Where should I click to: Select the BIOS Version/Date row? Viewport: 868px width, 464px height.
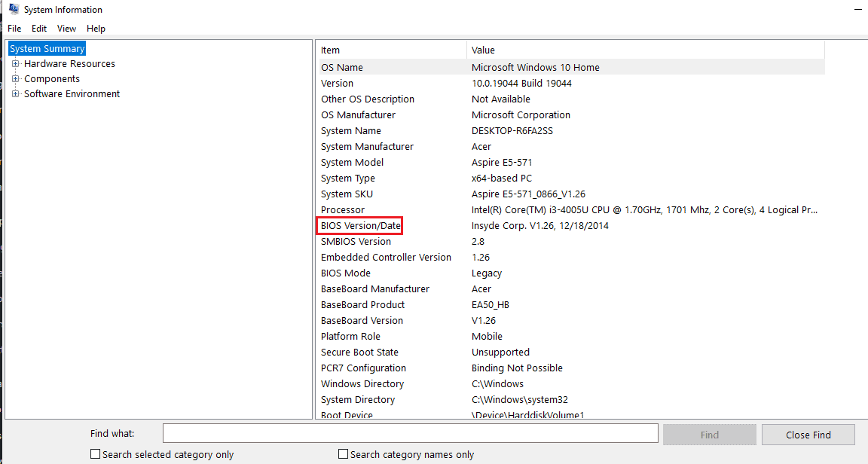point(359,225)
